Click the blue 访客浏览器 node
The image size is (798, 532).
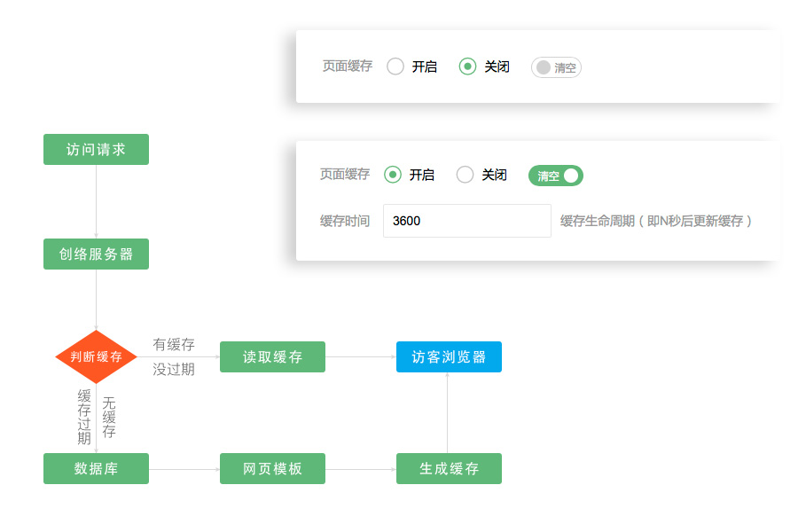[449, 356]
